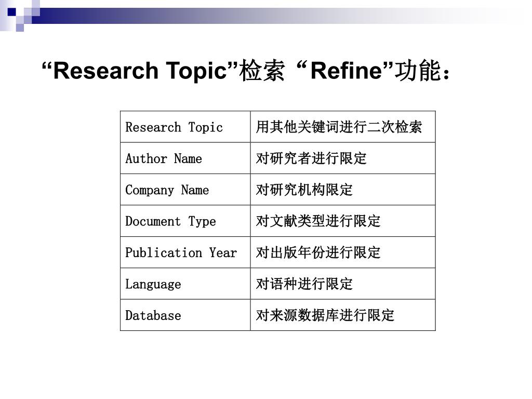Screen dimensions: 532x399
Task: Select the "Document Type" table cell
Action: pos(185,221)
